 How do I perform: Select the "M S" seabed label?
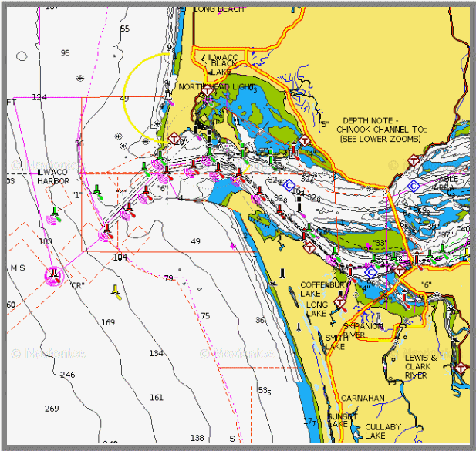[x=18, y=268]
